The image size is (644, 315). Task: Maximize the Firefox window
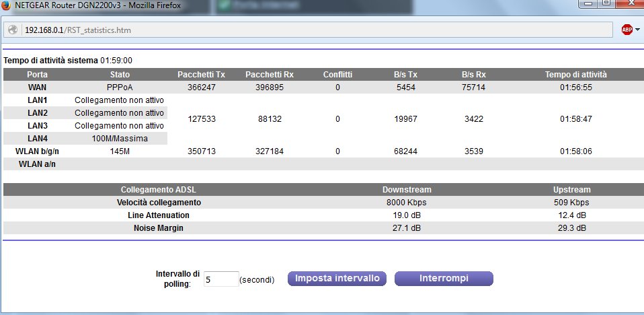click(606, 3)
